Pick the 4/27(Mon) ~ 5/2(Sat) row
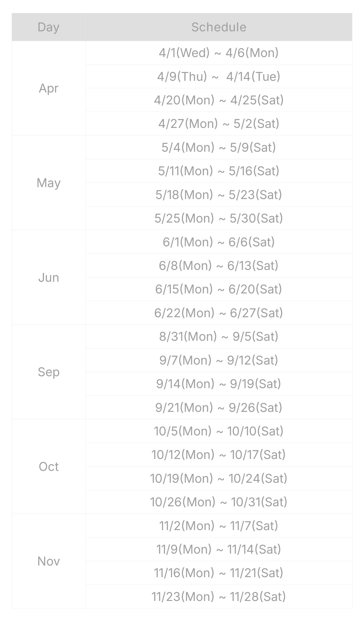 coord(219,124)
